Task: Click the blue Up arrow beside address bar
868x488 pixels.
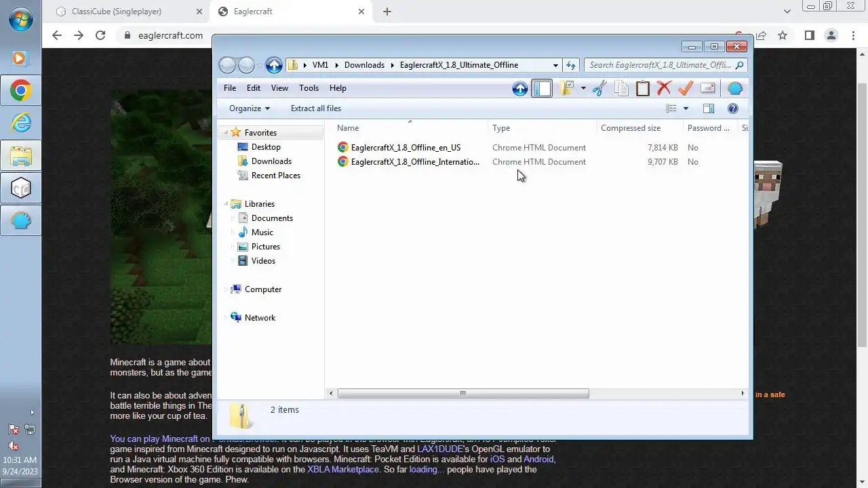Action: pyautogui.click(x=274, y=65)
